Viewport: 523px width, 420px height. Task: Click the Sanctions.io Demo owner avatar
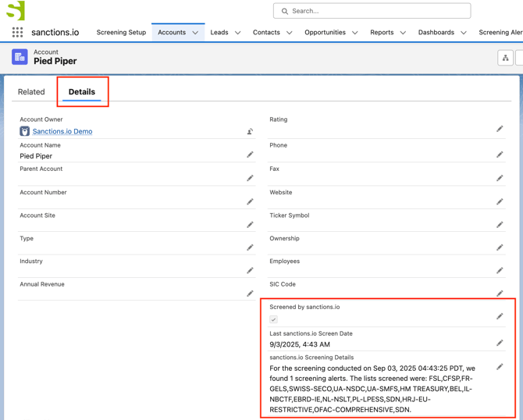(24, 131)
